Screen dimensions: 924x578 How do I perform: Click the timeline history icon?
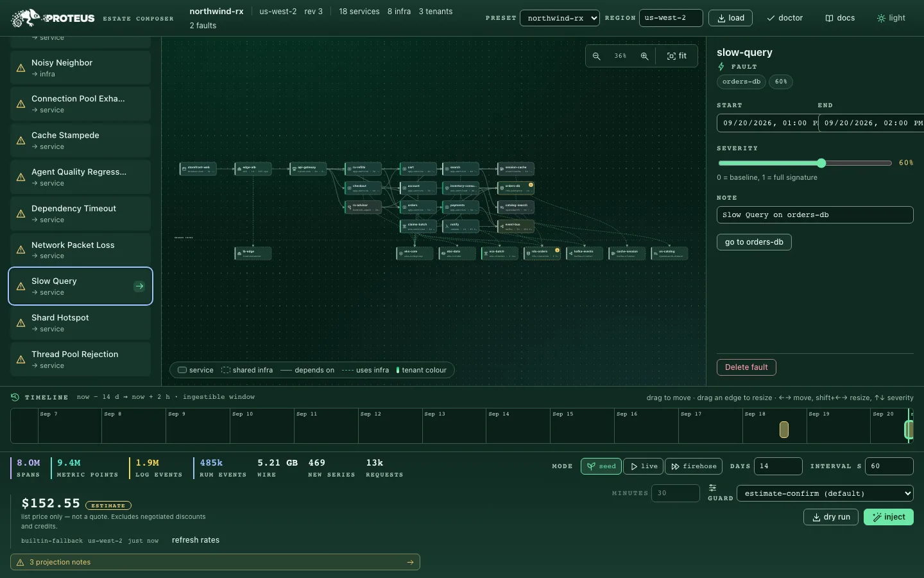click(x=15, y=397)
